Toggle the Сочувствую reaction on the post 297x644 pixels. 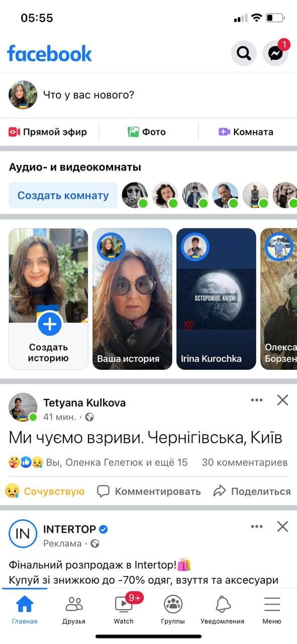pos(45,491)
